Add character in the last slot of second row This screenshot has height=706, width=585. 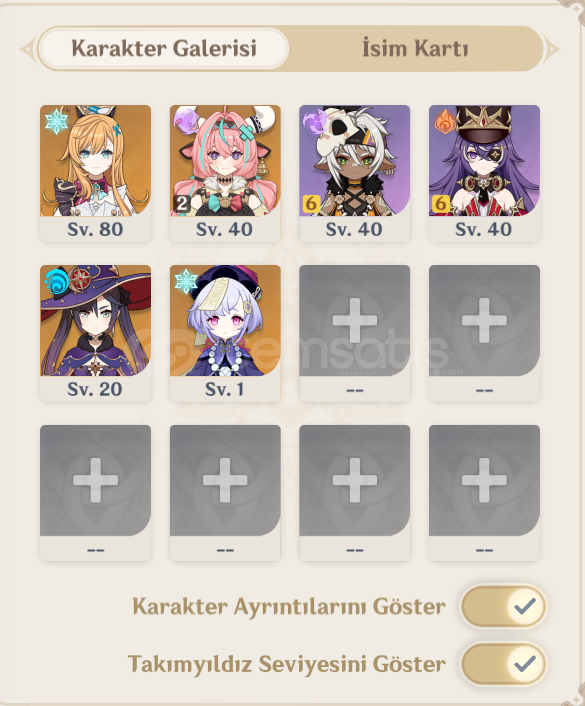(x=484, y=333)
